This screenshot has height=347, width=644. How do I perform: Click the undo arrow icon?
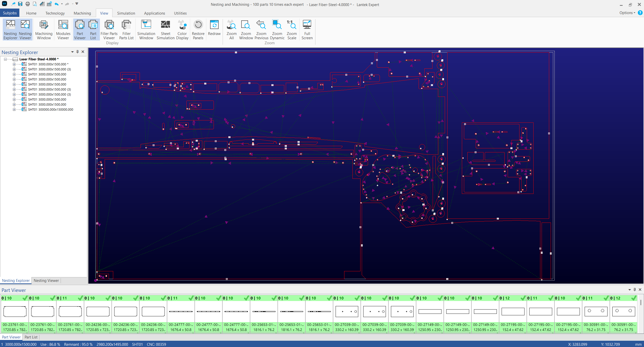[x=57, y=4]
